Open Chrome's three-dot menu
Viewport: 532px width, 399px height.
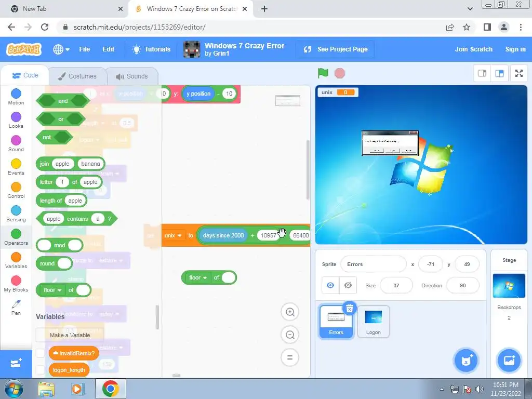[521, 27]
